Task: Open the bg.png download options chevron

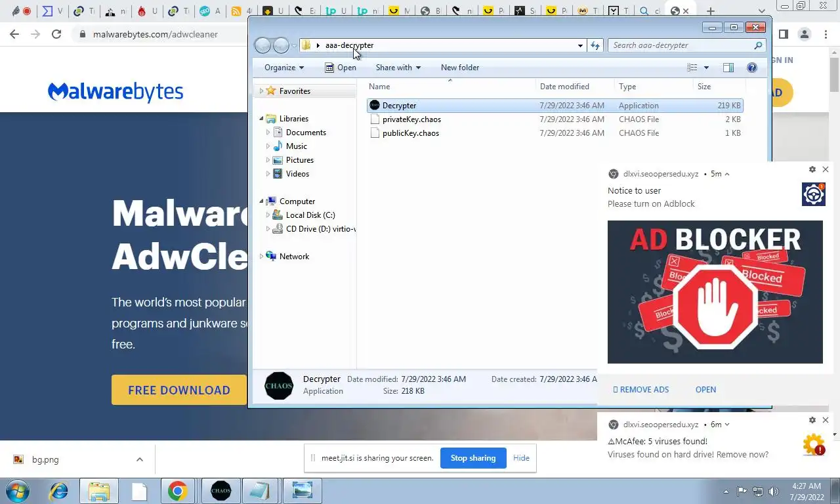Action: 140,459
